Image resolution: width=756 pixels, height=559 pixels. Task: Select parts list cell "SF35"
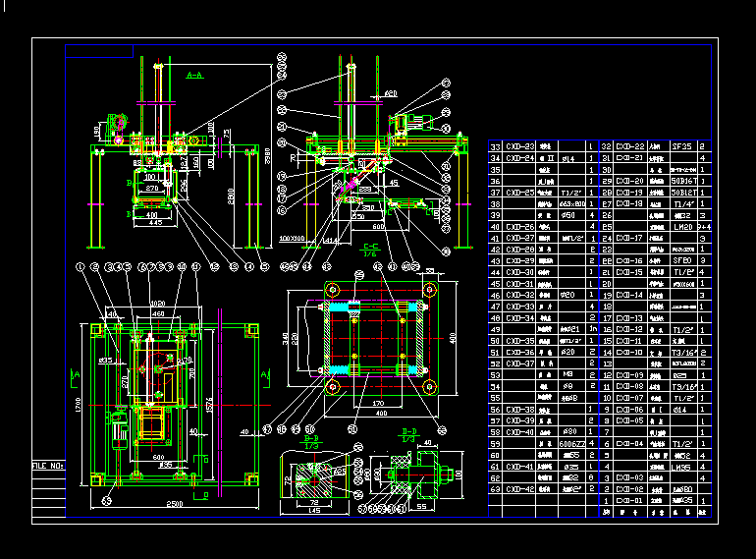(x=681, y=146)
